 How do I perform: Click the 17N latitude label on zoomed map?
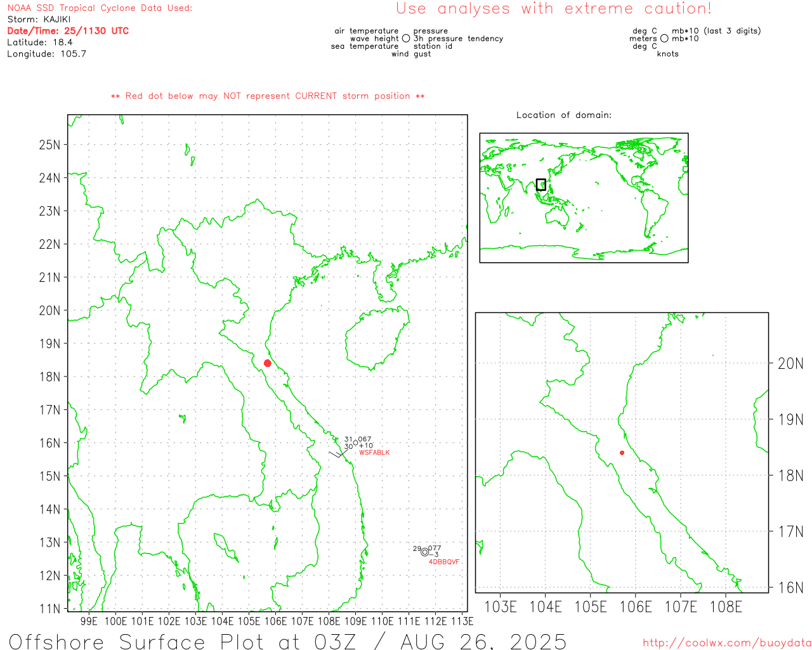pos(790,531)
